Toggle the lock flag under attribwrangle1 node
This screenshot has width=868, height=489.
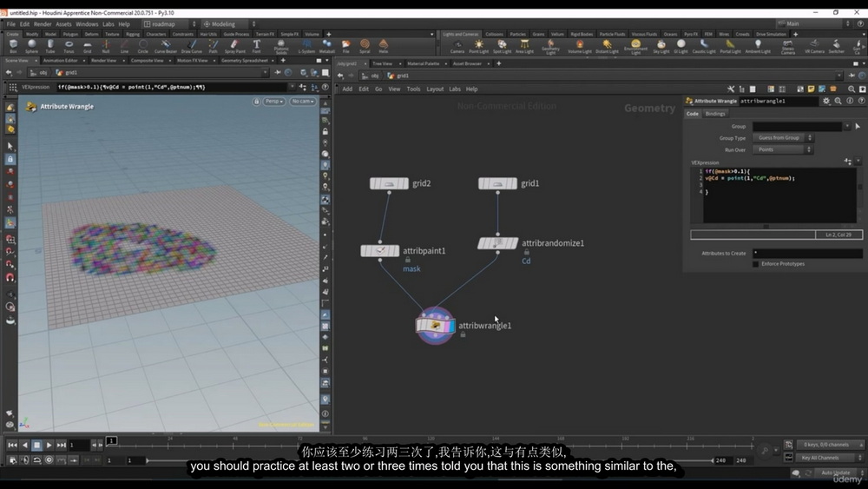(463, 334)
